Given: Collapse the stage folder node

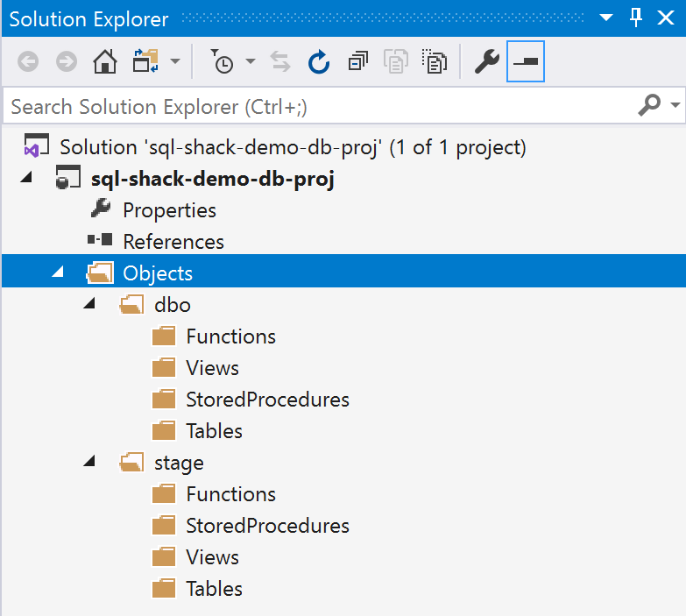Looking at the screenshot, I should pos(89,462).
